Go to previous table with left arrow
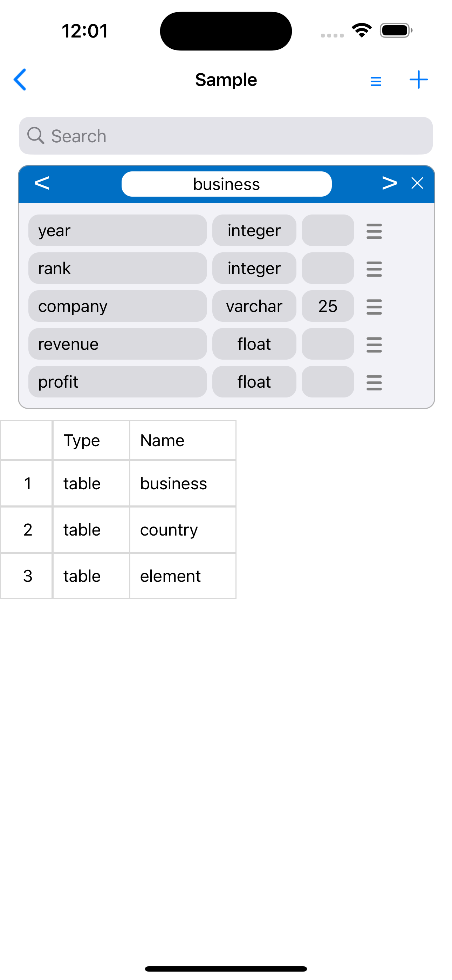 point(42,183)
